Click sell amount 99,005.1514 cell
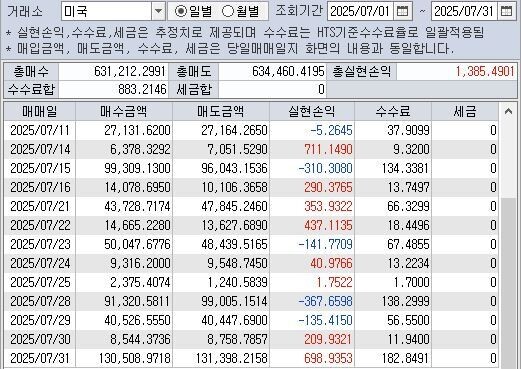521x369 pixels. click(221, 301)
